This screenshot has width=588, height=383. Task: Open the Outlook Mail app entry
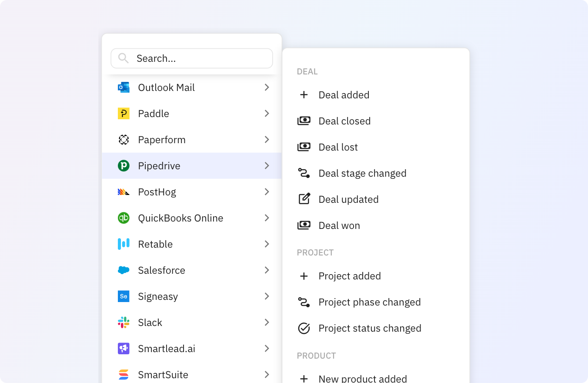pos(192,87)
